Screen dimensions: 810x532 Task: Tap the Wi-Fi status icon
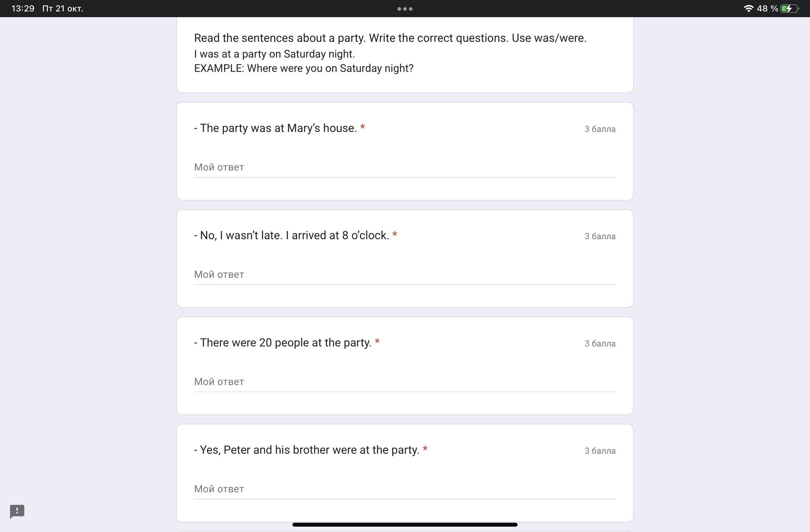pyautogui.click(x=748, y=9)
